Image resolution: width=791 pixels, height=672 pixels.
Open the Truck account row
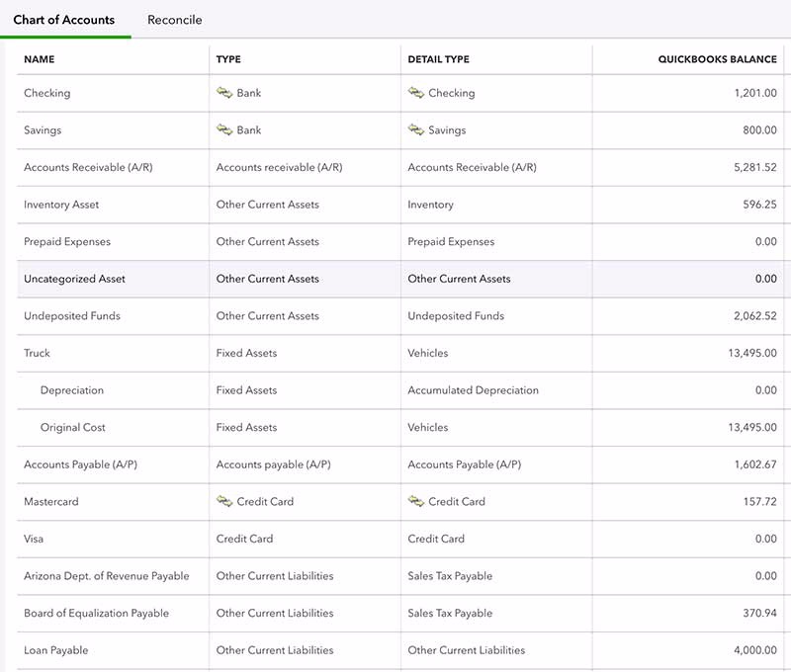pos(400,353)
